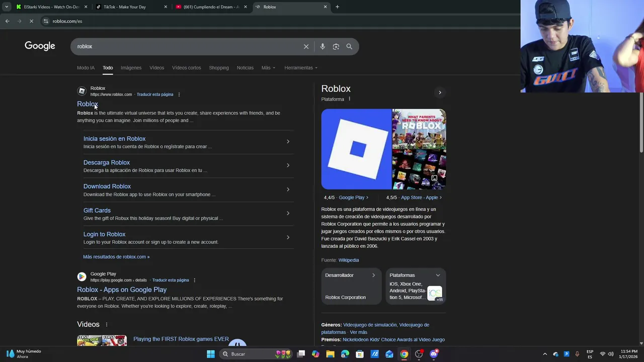644x362 pixels.
Task: Expand arrow for Gift Cards sitelink
Action: (x=288, y=213)
